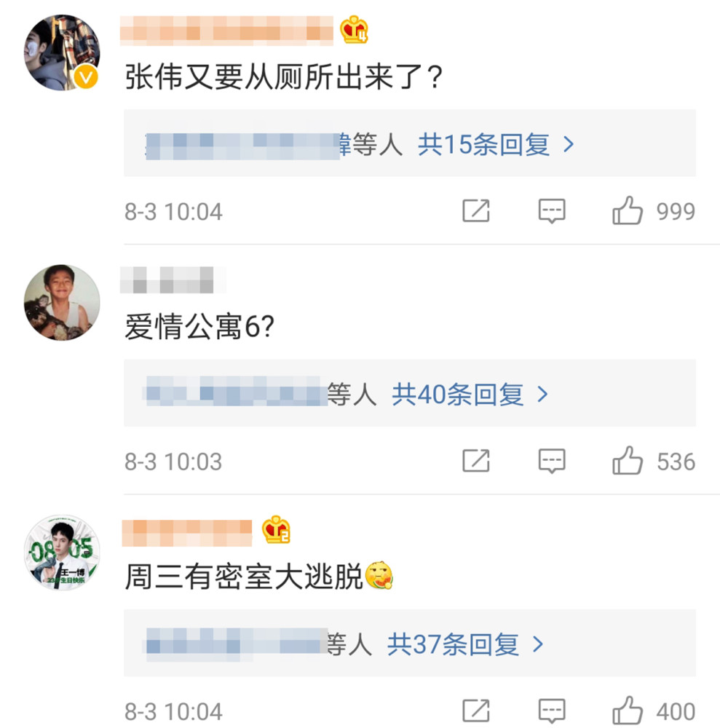Expand the 共37条回复 replies
This screenshot has width=720, height=728.
465,644
